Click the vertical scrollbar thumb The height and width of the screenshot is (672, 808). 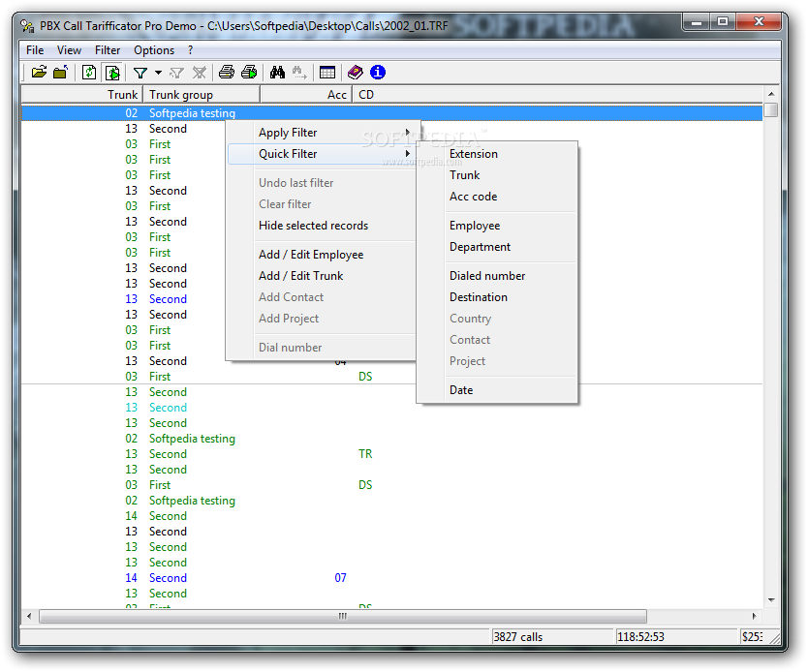click(771, 110)
